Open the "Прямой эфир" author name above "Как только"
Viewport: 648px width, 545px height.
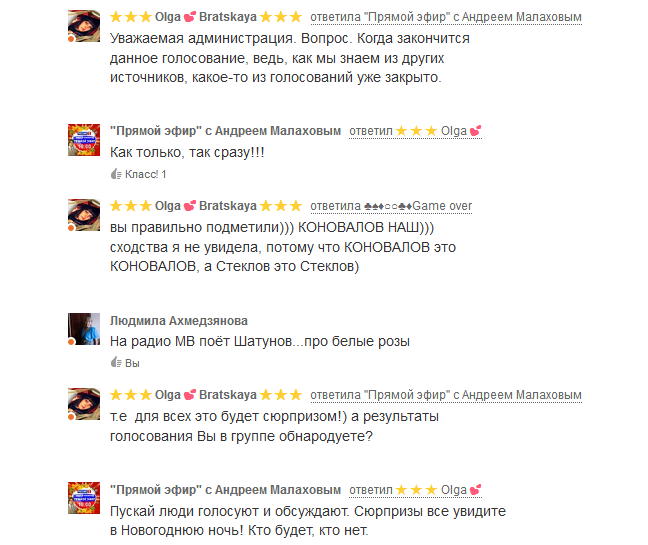(225, 131)
